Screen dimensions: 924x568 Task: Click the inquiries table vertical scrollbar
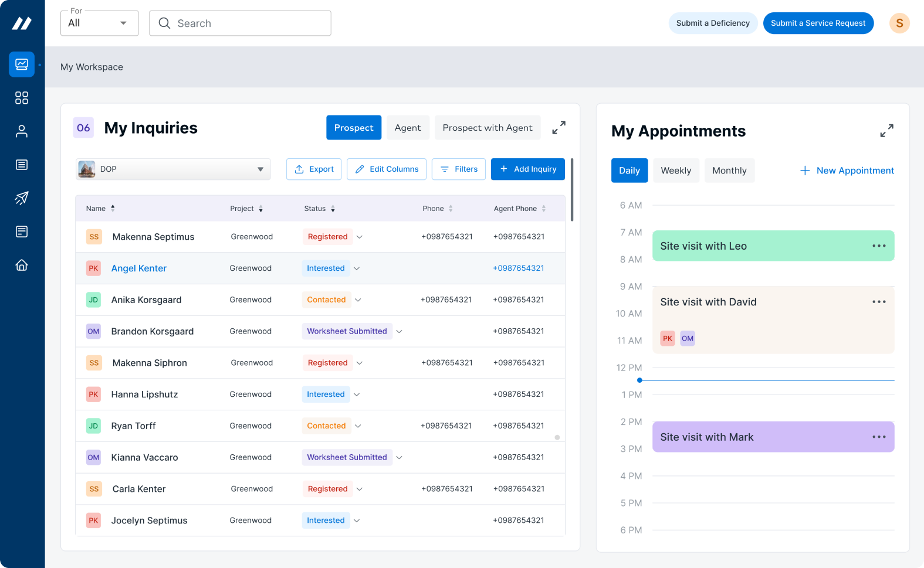572,190
